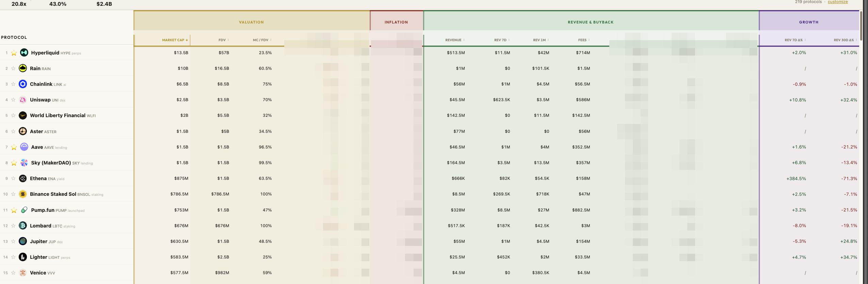Click the Uniswap unicorn logo icon
Viewport: 868px width, 284px height.
click(x=23, y=99)
